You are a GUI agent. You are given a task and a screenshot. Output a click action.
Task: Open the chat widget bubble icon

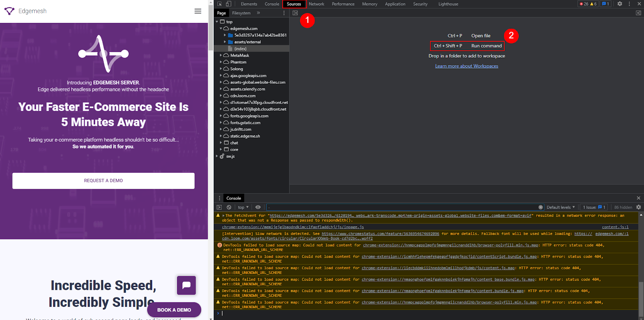click(186, 285)
